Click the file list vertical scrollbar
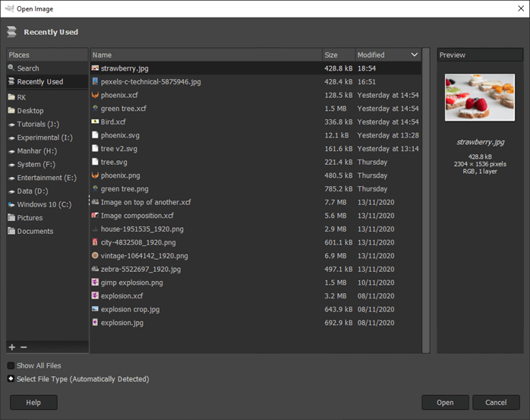This screenshot has width=530, height=420. pos(426,201)
